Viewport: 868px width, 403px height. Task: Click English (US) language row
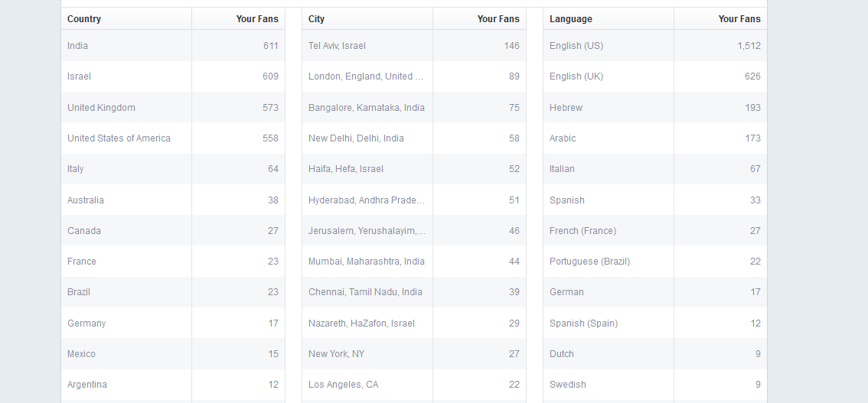pos(576,46)
